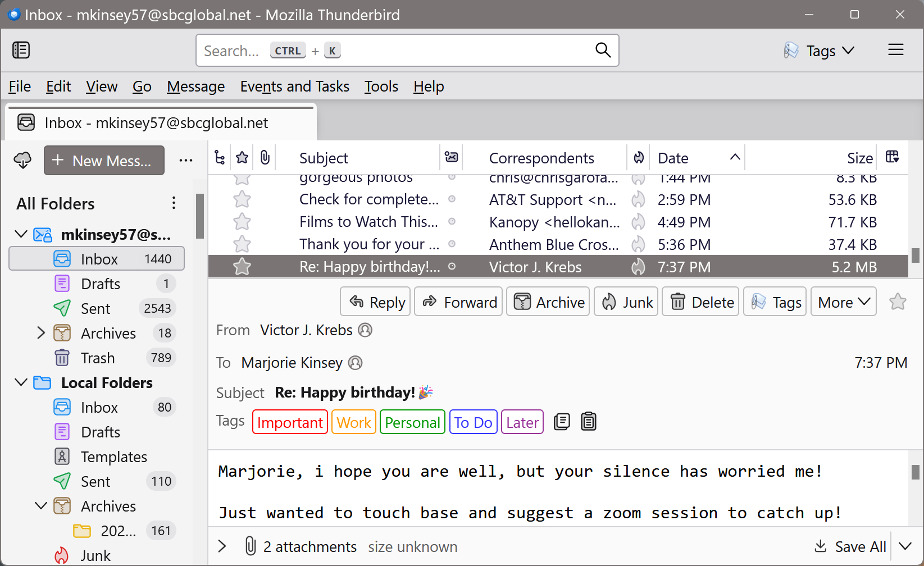This screenshot has height=566, width=924.
Task: Click the message body scrollbar thumb
Action: pyautogui.click(x=915, y=472)
